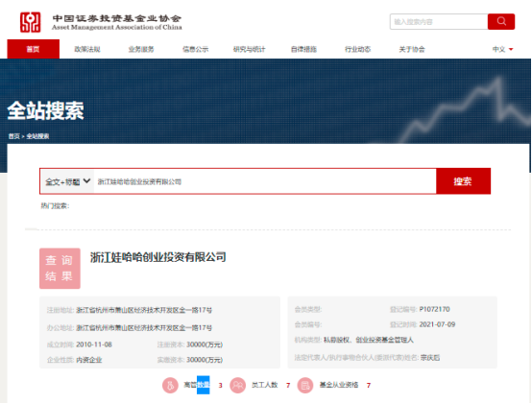Click the 员工人数 people icon
This screenshot has height=404, width=532.
238,386
